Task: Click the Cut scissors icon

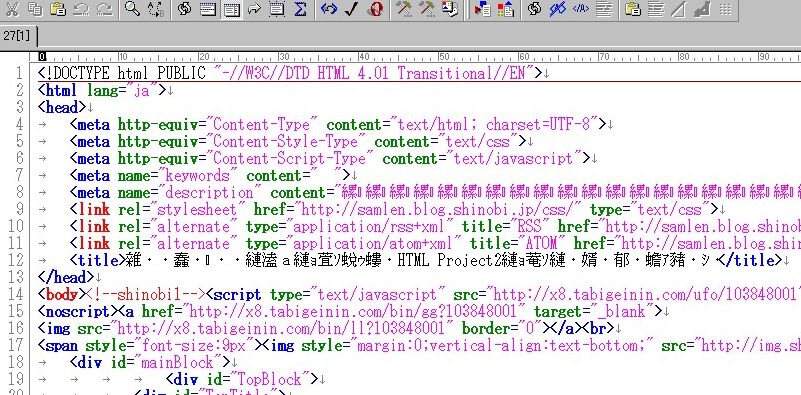Action: [x=11, y=9]
